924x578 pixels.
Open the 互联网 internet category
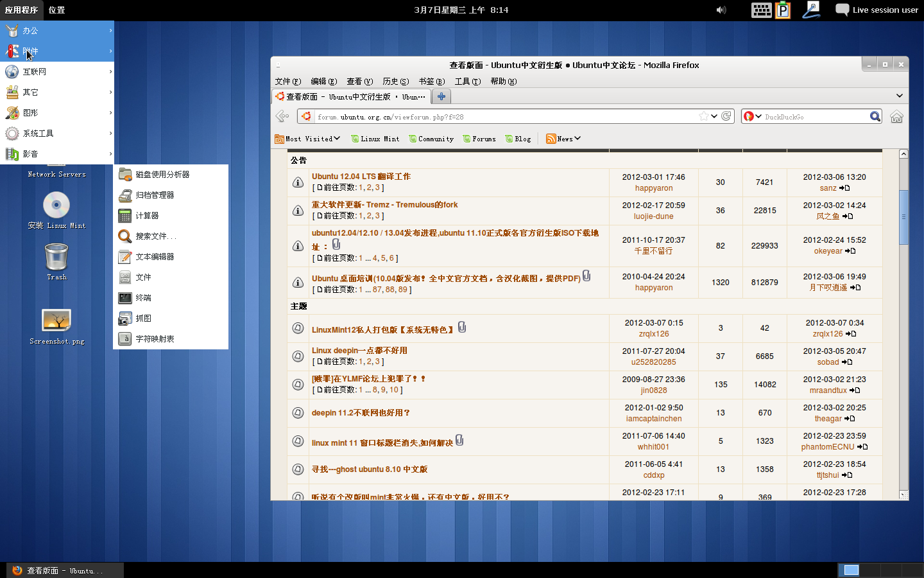[57, 72]
